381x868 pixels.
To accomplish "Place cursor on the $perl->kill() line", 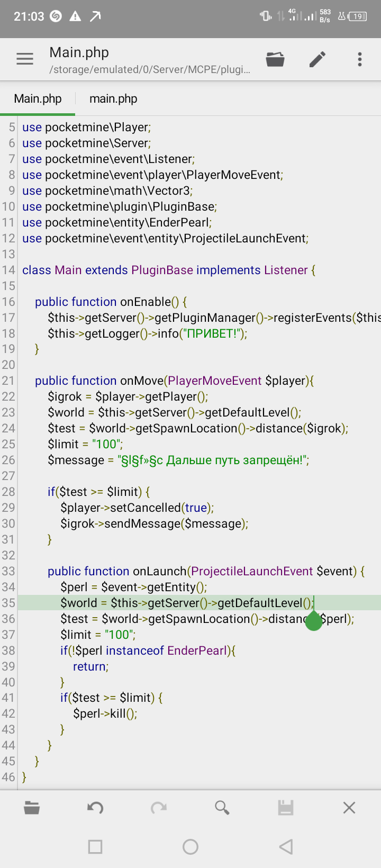I will point(105,713).
